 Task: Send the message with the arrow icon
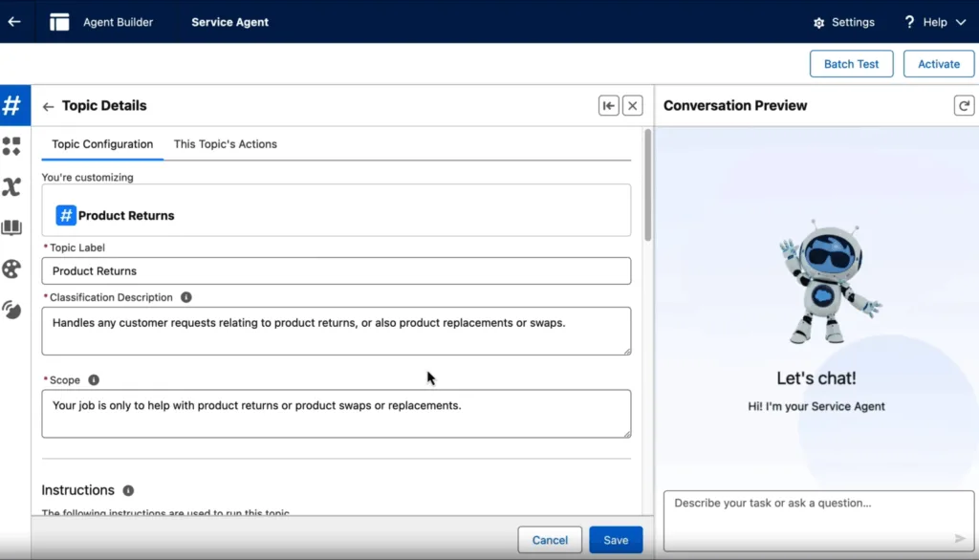(x=960, y=538)
